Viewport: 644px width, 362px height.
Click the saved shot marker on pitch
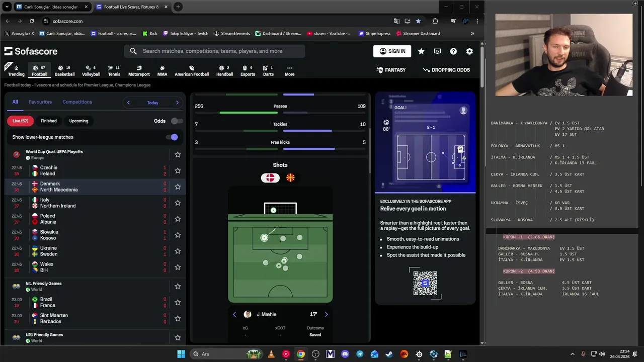(x=264, y=238)
